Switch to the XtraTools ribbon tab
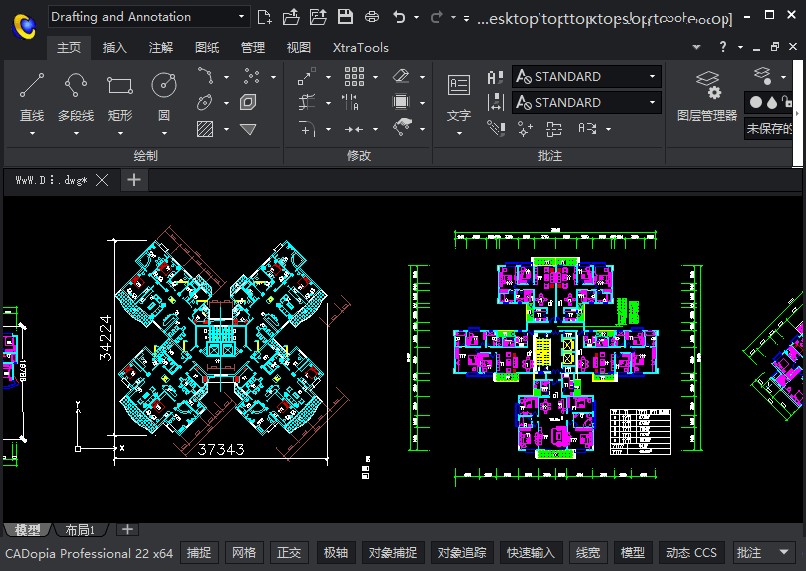Viewport: 806px width, 571px height. point(360,47)
